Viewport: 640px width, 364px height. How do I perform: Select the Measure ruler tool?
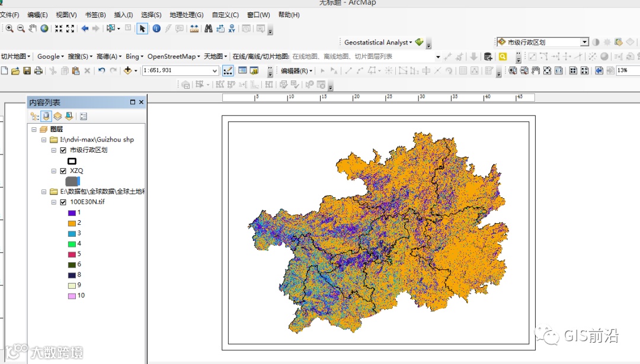coord(194,28)
